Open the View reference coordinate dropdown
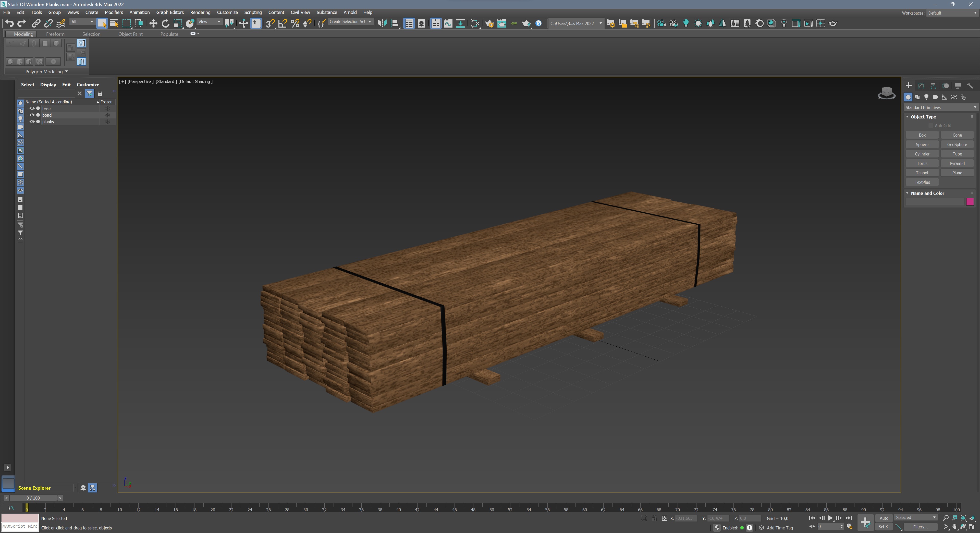 click(x=209, y=22)
